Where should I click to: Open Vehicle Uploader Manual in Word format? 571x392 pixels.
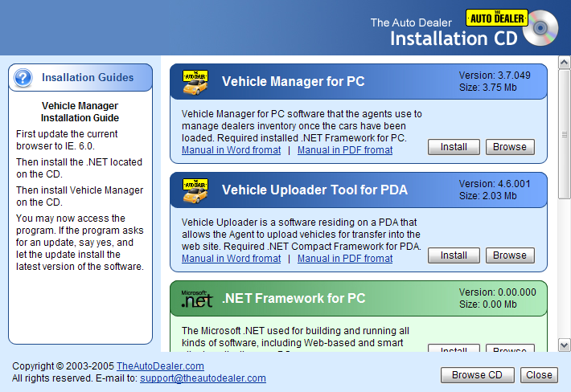232,259
